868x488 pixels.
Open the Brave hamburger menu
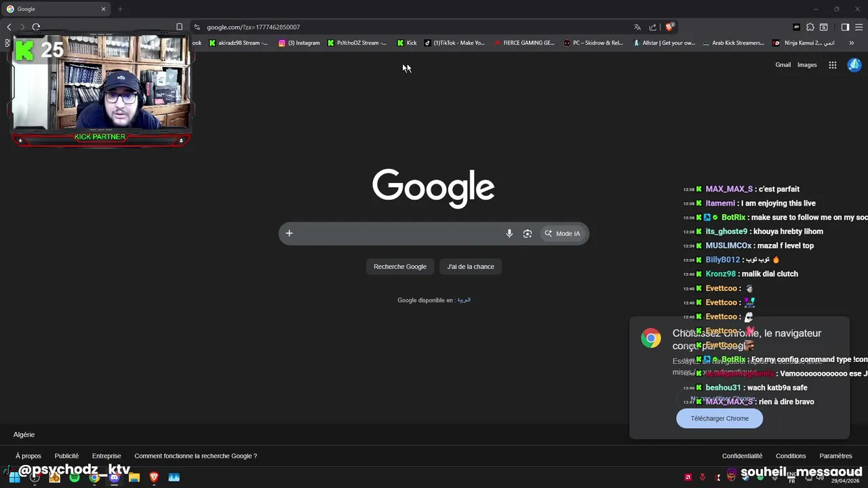click(859, 27)
